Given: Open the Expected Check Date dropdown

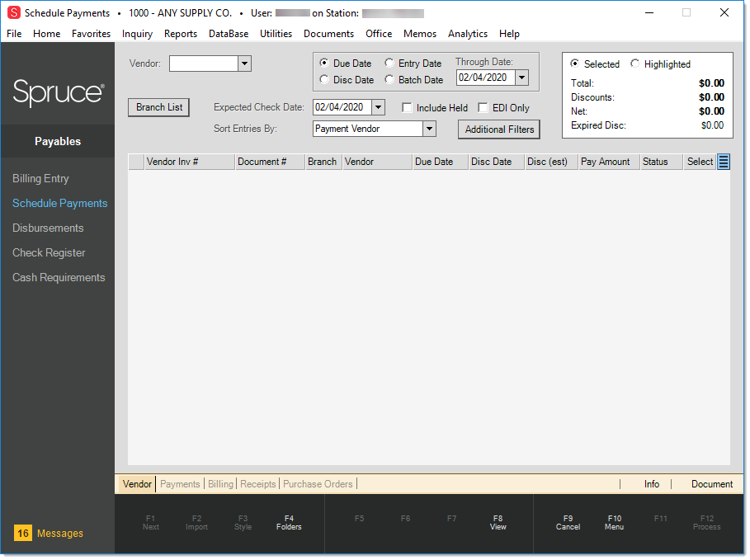Looking at the screenshot, I should [380, 107].
